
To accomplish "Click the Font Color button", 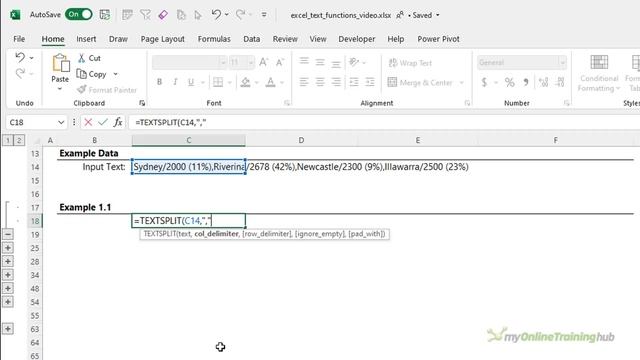I will (x=270, y=82).
